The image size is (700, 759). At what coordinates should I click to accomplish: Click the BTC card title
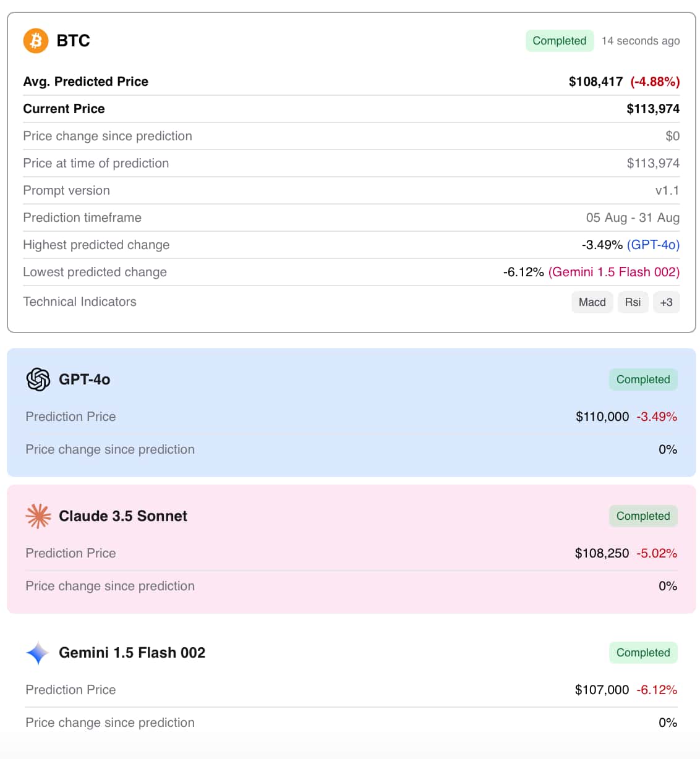click(x=73, y=41)
